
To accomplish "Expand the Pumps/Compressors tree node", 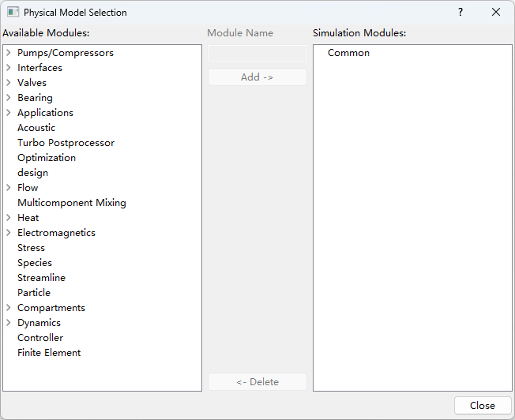I will click(x=8, y=53).
